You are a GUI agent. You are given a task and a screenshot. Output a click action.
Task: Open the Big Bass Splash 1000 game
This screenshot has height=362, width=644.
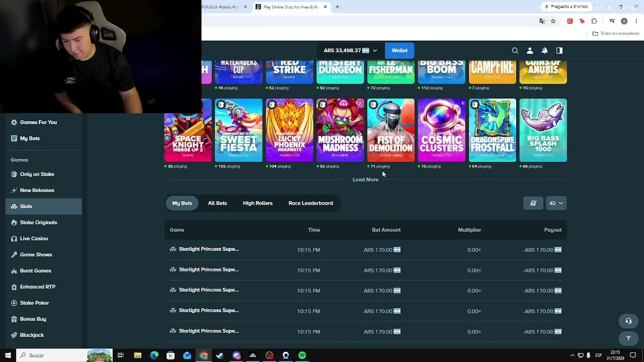point(543,130)
